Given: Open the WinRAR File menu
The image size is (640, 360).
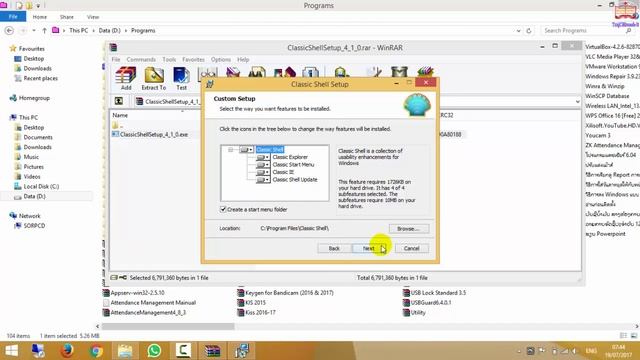Looking at the screenshot, I should 116,60.
